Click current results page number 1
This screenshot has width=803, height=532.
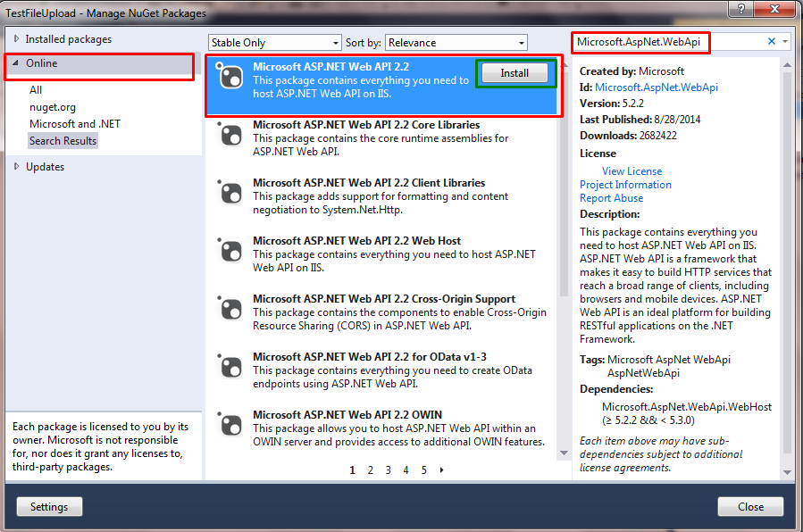click(352, 470)
